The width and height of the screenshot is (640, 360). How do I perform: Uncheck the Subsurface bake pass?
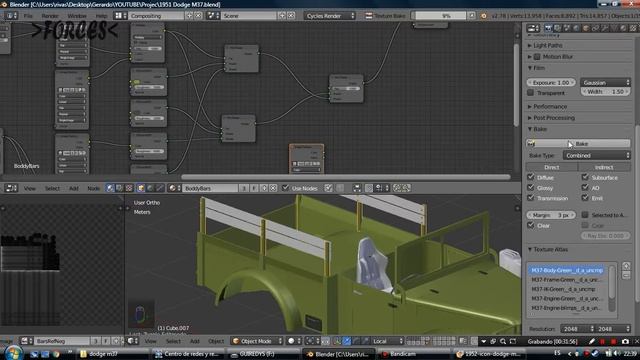pyautogui.click(x=585, y=177)
